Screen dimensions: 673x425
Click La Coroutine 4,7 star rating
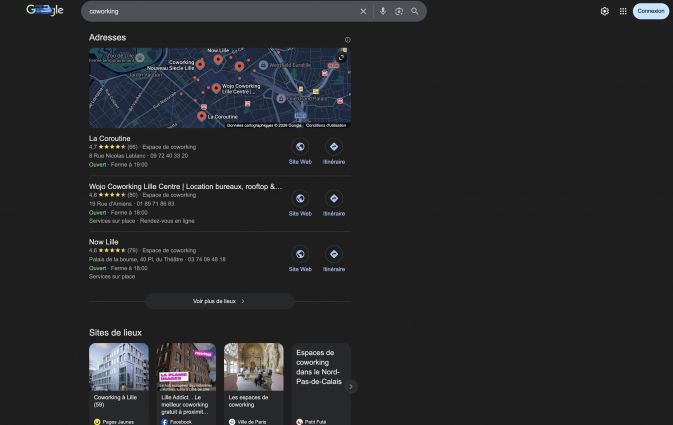113,147
